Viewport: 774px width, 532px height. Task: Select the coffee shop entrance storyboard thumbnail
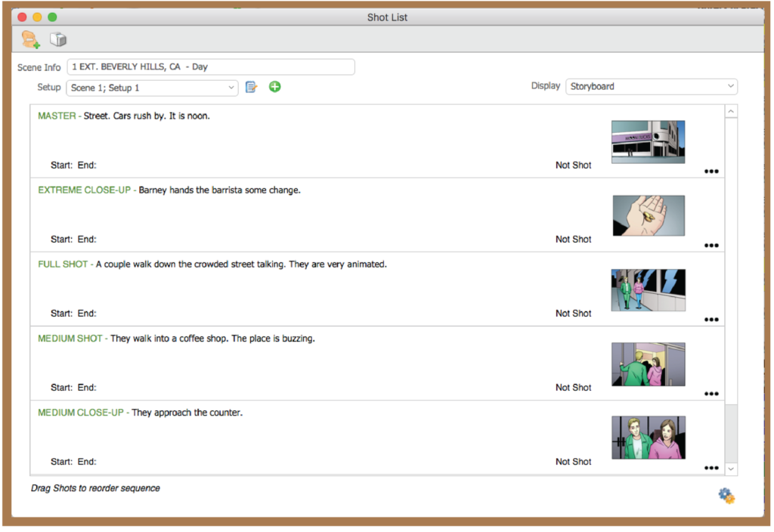pos(648,364)
